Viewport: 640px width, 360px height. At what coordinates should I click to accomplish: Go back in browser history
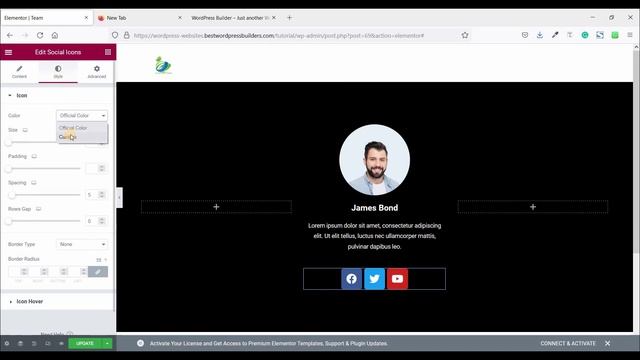(10, 36)
